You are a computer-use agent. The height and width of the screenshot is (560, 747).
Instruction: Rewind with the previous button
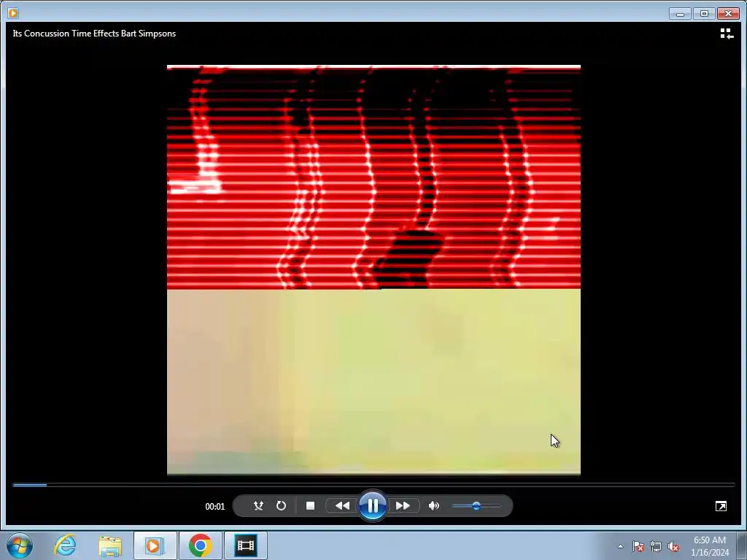click(341, 506)
